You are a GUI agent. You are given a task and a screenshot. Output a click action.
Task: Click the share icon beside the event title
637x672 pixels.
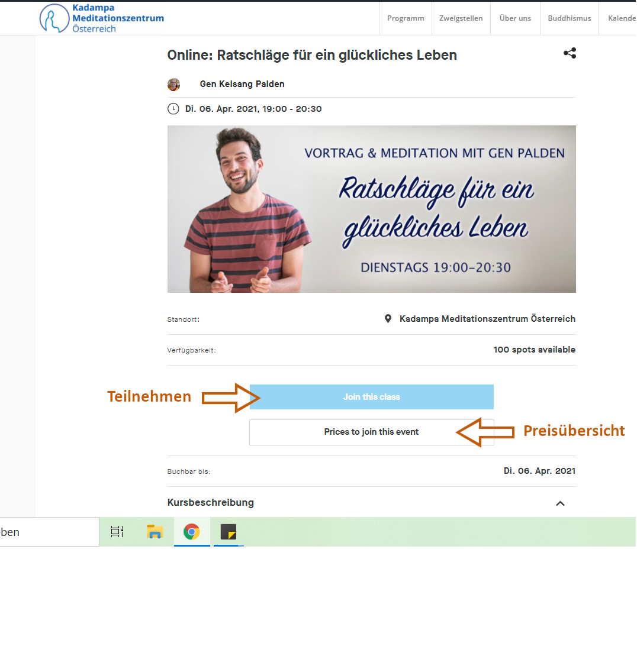point(570,53)
